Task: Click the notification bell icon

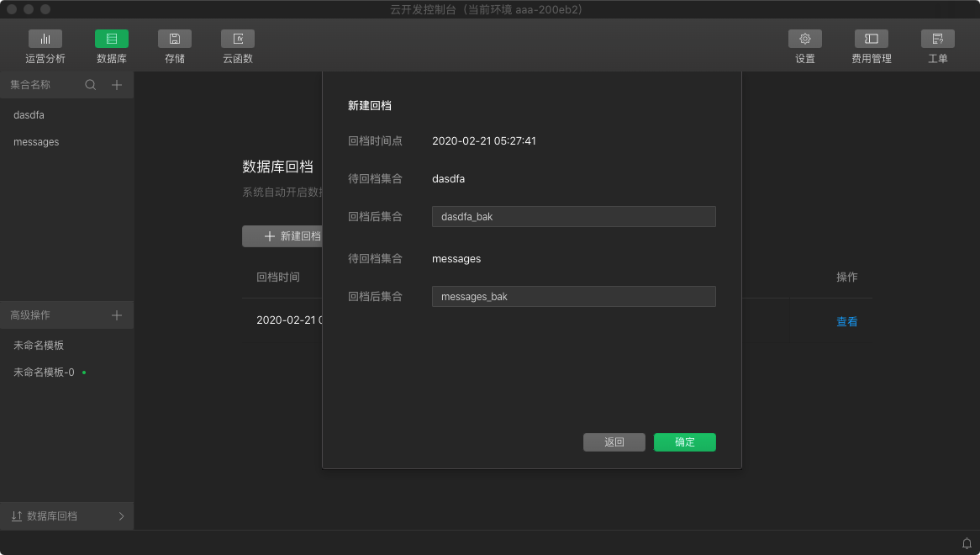Action: tap(966, 542)
